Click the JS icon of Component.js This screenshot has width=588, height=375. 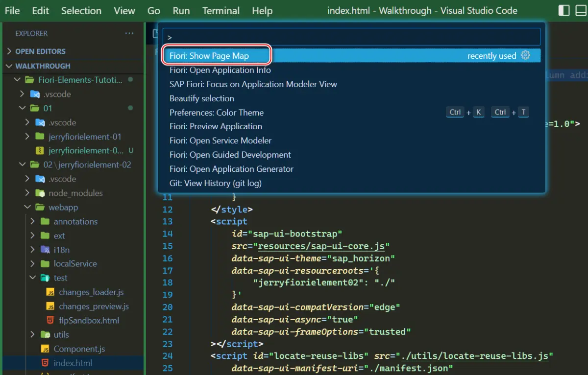[45, 349]
